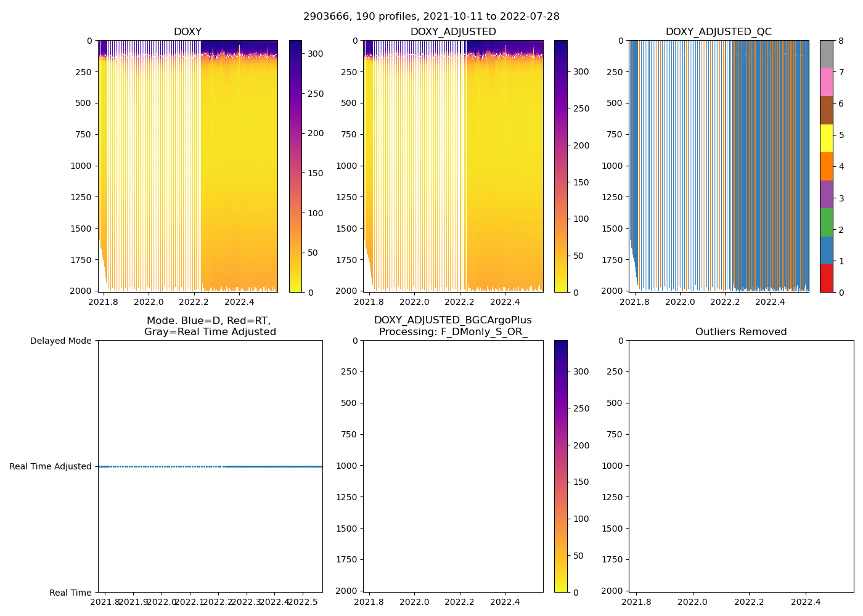The width and height of the screenshot is (863, 616).
Task: Click the gray top segment of QC colorbar
Action: [826, 54]
